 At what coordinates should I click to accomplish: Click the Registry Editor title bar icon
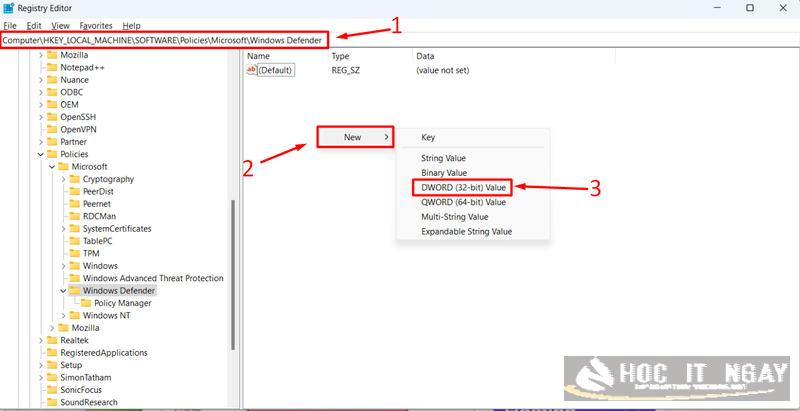click(9, 8)
